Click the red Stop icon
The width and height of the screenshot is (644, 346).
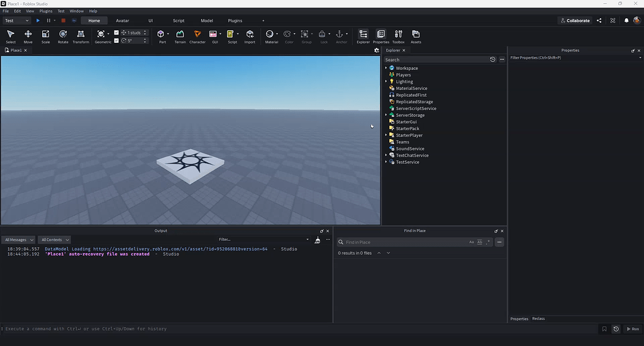64,21
